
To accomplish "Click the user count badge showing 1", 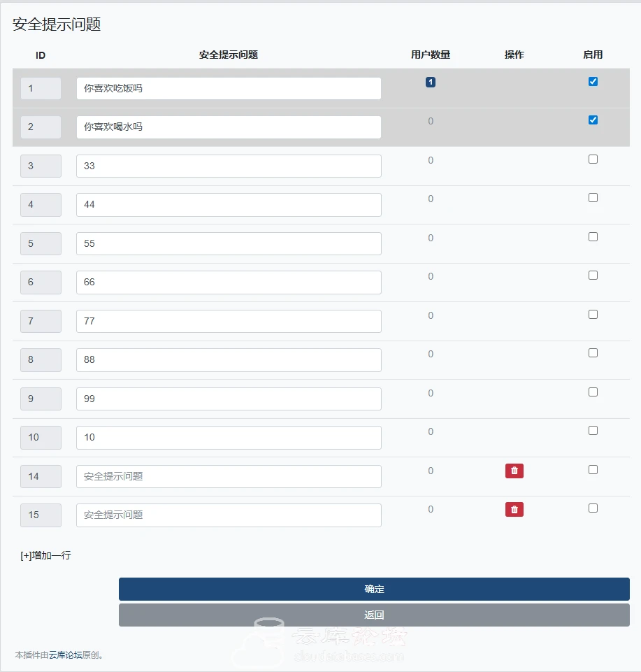I will coord(430,81).
